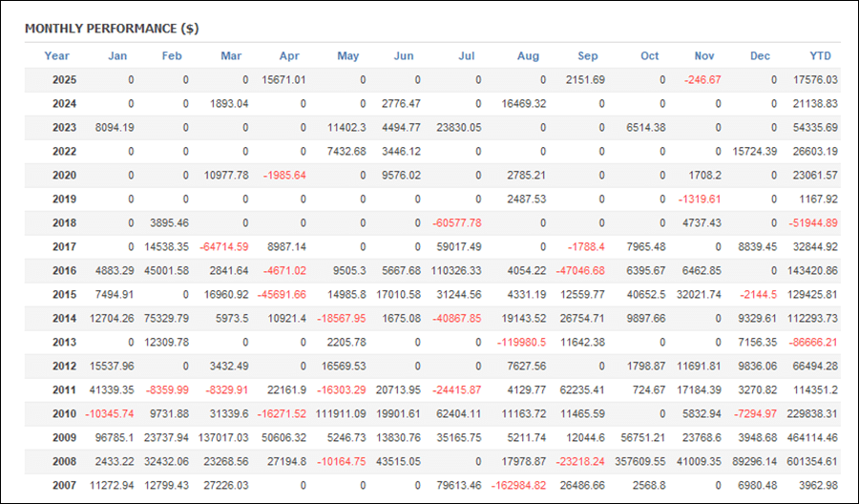859x504 pixels.
Task: Click the YTD column header
Action: (x=820, y=55)
